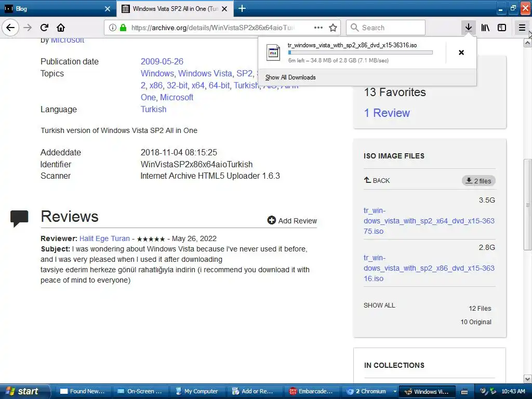This screenshot has width=532, height=399.
Task: Open the 1 Review link
Action: [387, 113]
